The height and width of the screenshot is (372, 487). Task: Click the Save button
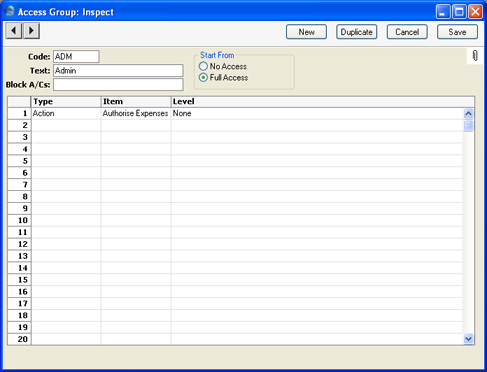pyautogui.click(x=457, y=32)
